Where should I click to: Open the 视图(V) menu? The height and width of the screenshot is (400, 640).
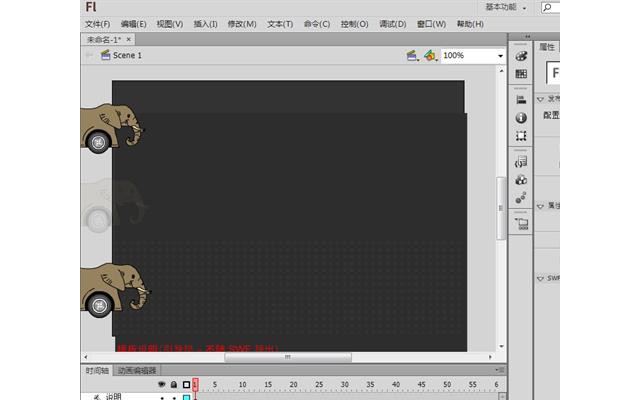(x=170, y=24)
